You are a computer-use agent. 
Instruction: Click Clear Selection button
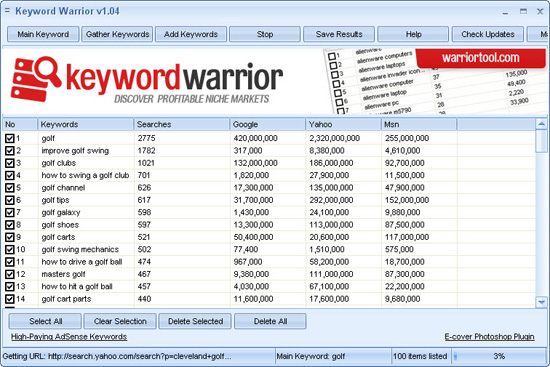[120, 321]
